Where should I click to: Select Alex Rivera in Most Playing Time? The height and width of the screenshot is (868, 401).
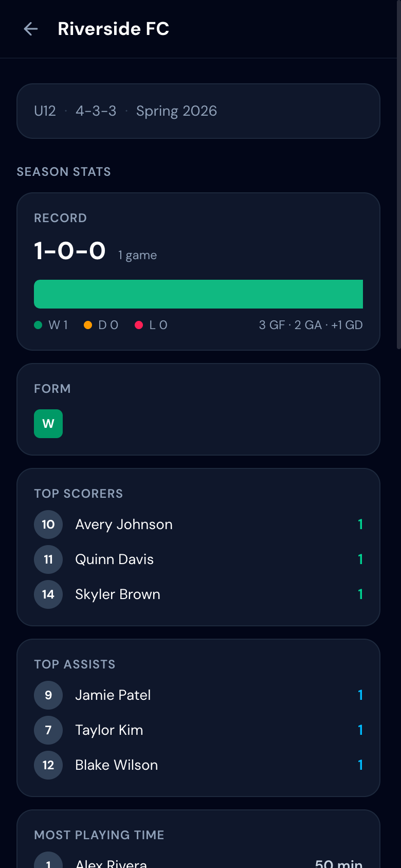[x=111, y=863]
